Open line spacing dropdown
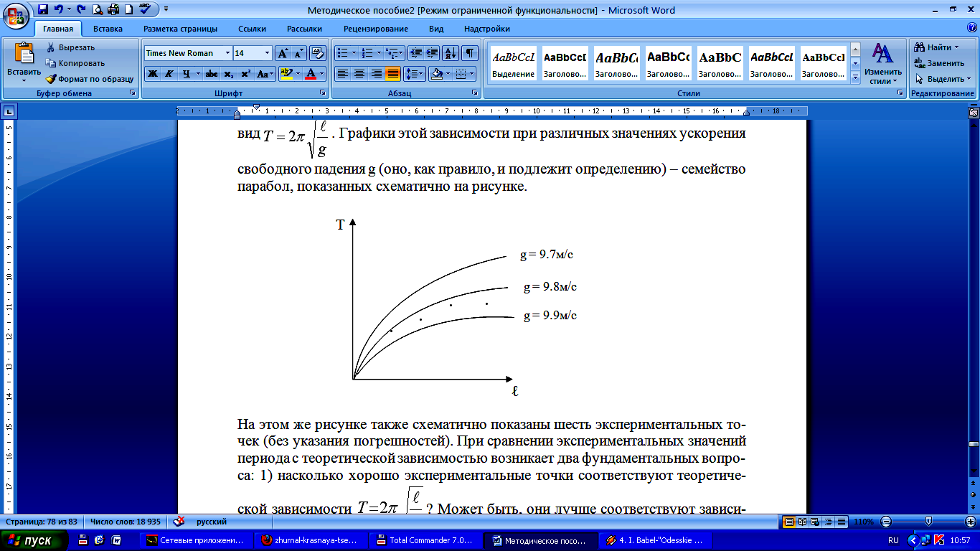The image size is (980, 551). [415, 73]
